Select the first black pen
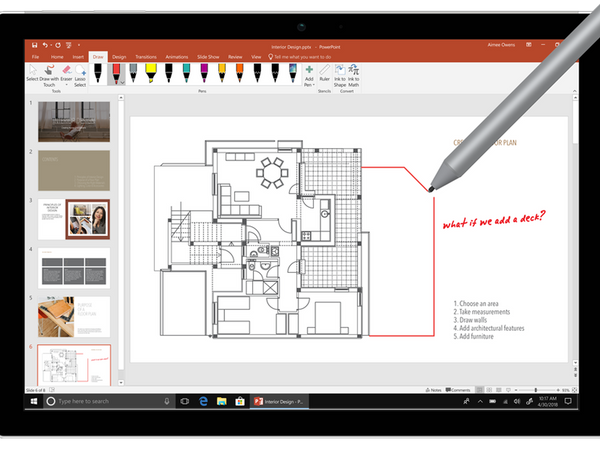The height and width of the screenshot is (450, 600). pos(98,73)
